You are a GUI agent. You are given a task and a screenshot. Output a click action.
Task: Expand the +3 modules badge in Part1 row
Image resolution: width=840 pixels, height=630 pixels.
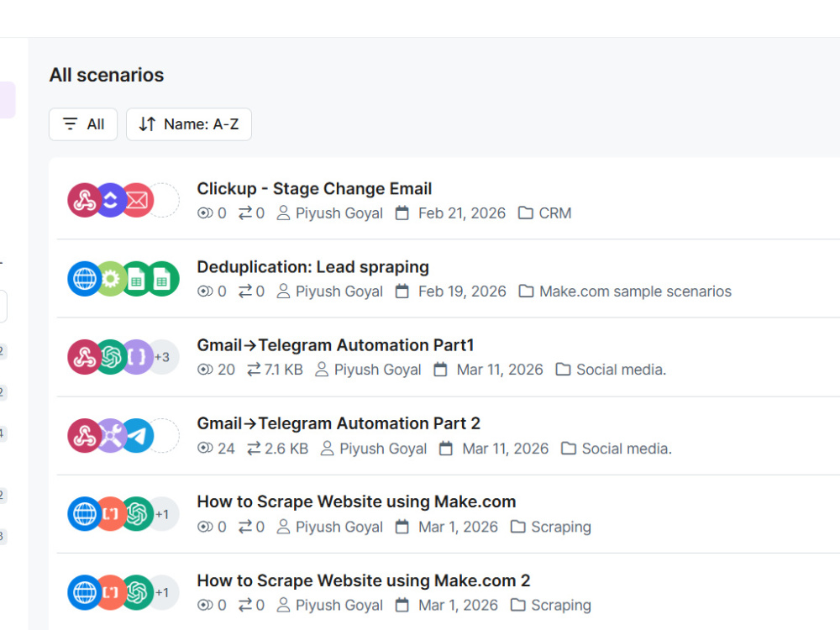pos(162,357)
